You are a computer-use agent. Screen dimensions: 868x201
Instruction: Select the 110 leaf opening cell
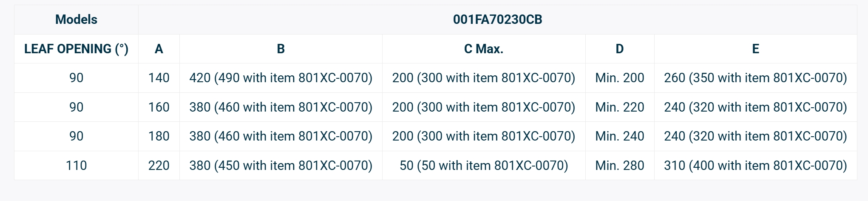click(76, 165)
